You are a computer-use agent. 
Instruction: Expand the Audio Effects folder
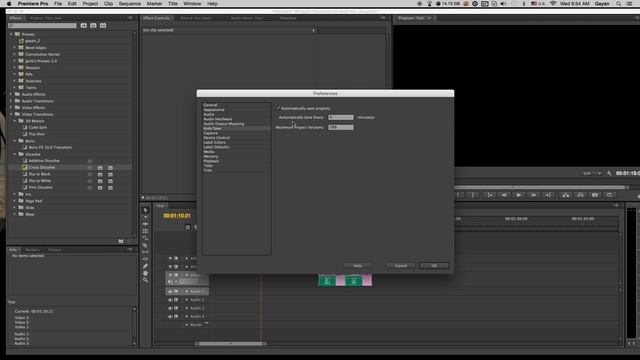(x=11, y=94)
